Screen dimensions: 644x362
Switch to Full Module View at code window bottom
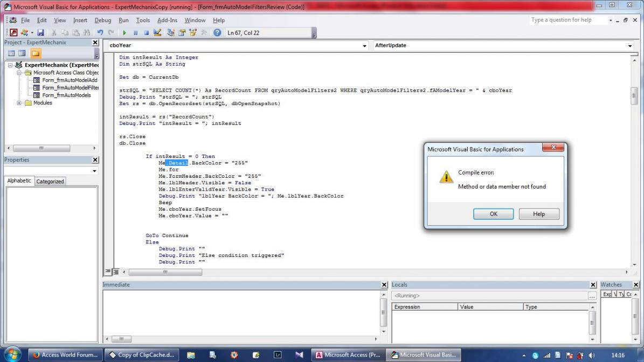pyautogui.click(x=116, y=271)
